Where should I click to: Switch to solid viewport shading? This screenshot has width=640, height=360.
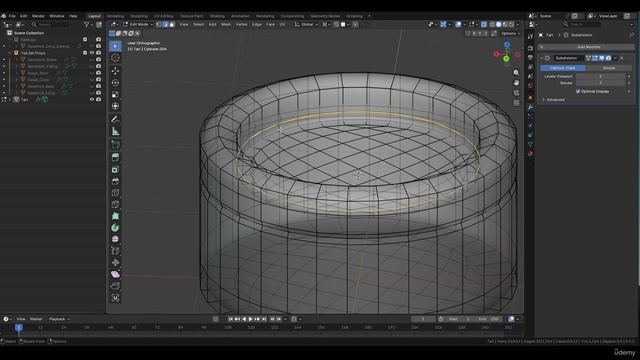point(498,24)
